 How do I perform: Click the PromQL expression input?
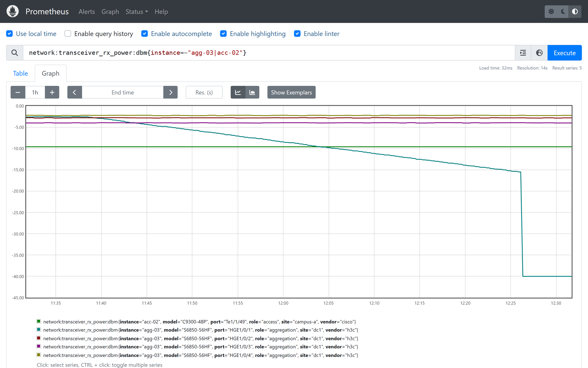coord(269,53)
